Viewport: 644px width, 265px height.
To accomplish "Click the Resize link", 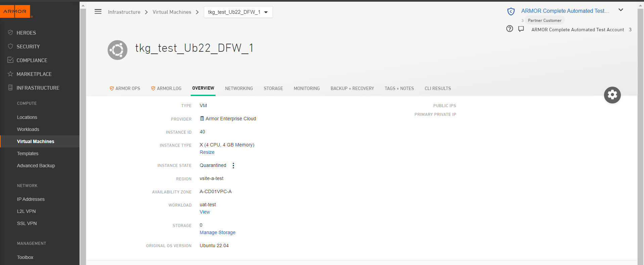I will tap(207, 152).
